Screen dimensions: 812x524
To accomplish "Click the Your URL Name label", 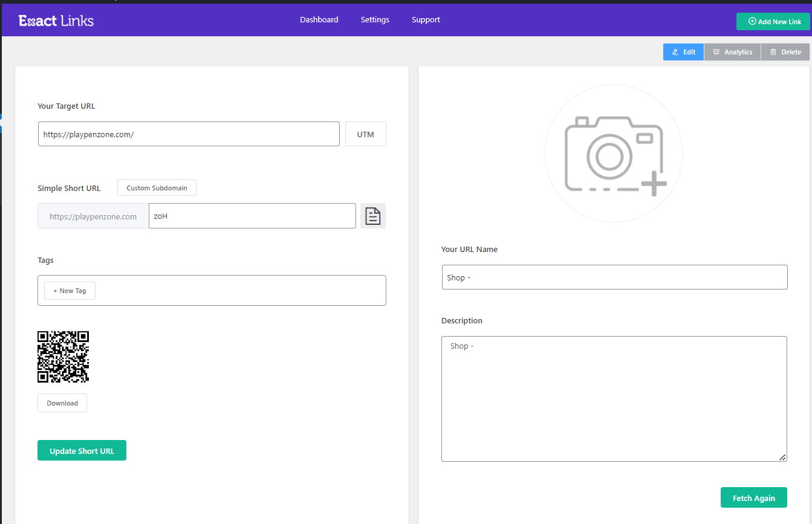I will [x=470, y=249].
